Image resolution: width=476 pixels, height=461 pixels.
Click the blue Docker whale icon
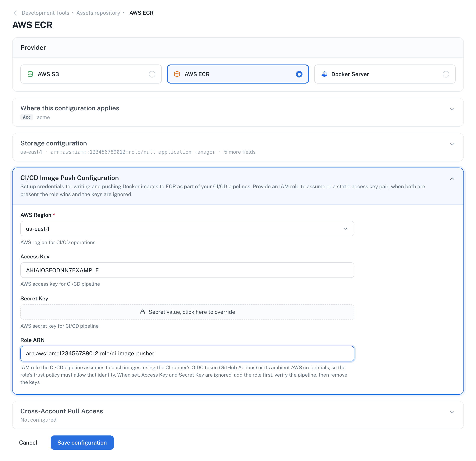324,74
